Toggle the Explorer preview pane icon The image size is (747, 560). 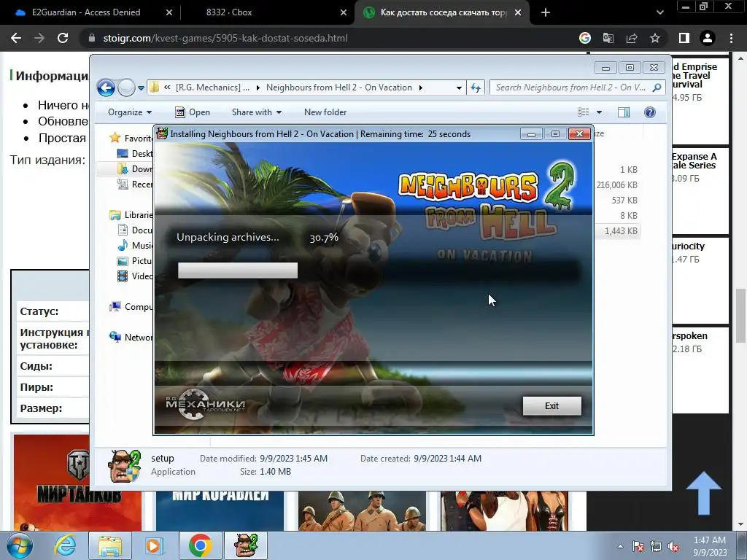(624, 112)
